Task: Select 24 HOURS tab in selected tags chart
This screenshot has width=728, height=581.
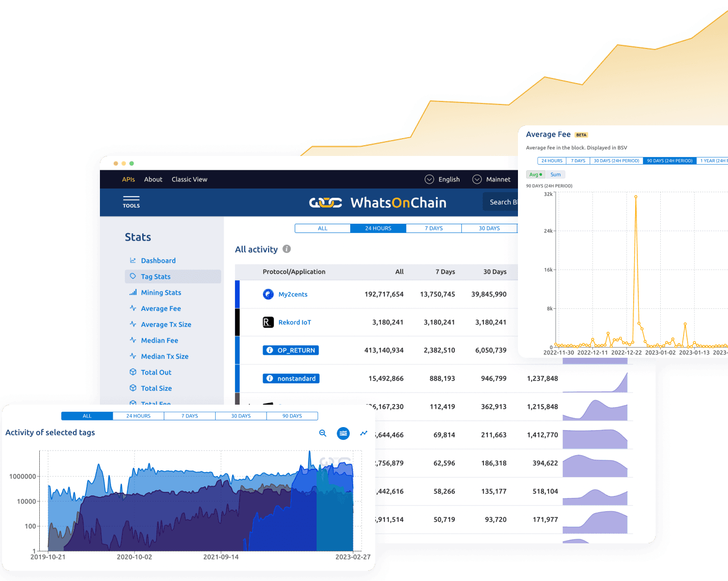Action: click(x=138, y=416)
